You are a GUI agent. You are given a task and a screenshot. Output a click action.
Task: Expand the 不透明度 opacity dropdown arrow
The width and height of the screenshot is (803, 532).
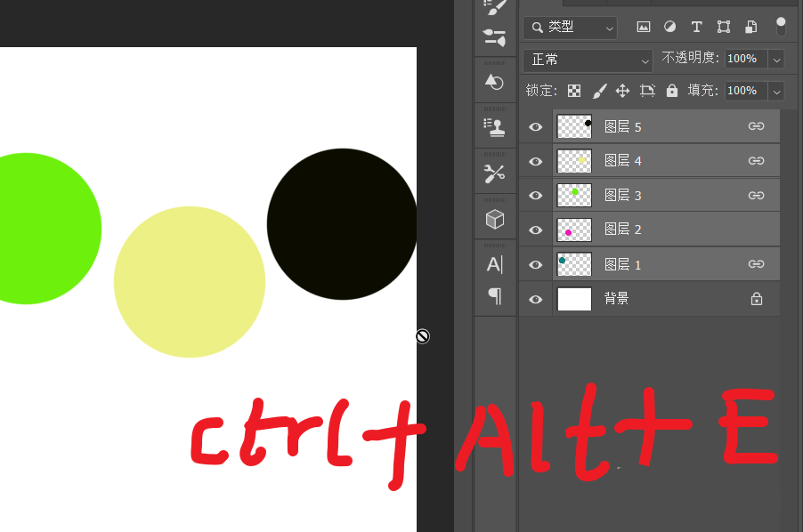click(x=776, y=60)
